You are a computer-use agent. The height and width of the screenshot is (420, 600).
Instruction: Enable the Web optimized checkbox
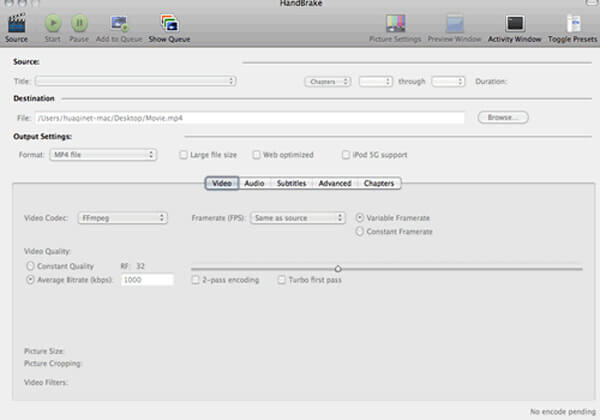(256, 155)
